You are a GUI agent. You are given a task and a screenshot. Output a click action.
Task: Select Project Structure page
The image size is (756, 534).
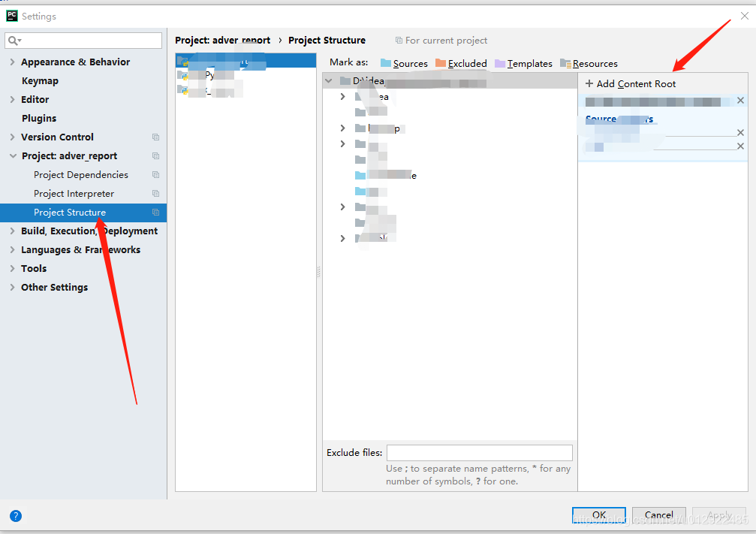[x=70, y=213]
